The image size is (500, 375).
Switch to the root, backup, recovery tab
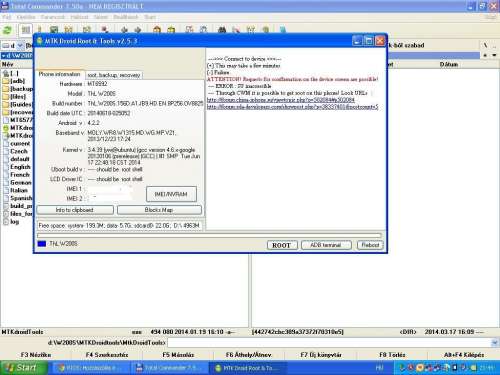(x=114, y=75)
